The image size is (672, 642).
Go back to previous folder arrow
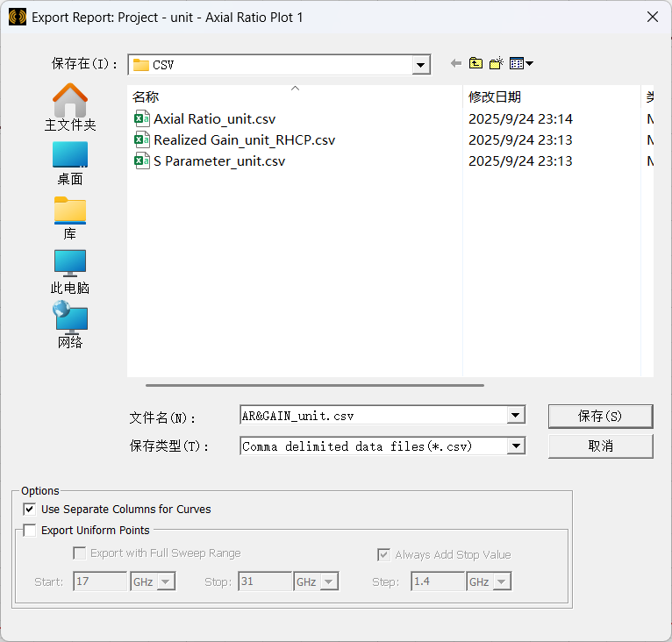(x=455, y=64)
